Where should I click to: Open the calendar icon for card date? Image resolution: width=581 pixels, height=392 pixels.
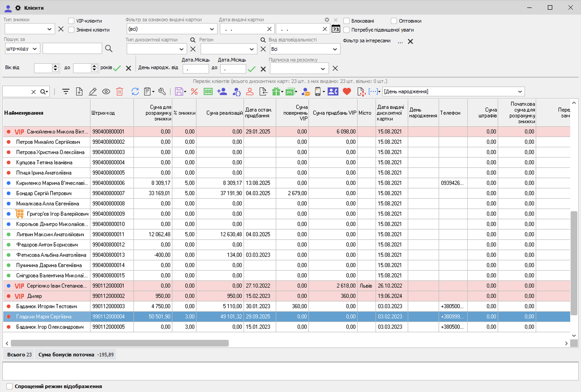tap(336, 29)
